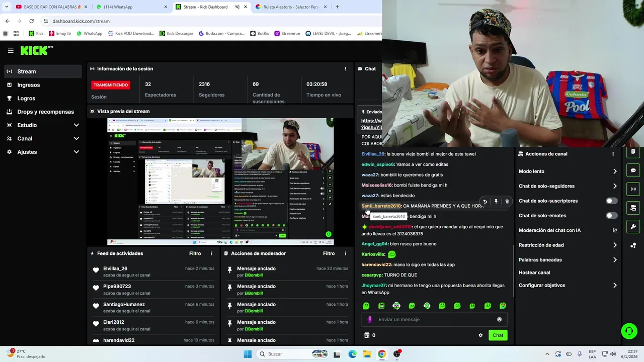Switch to Ruleta Aleatoria browser tab
644x362 pixels.
point(292,7)
